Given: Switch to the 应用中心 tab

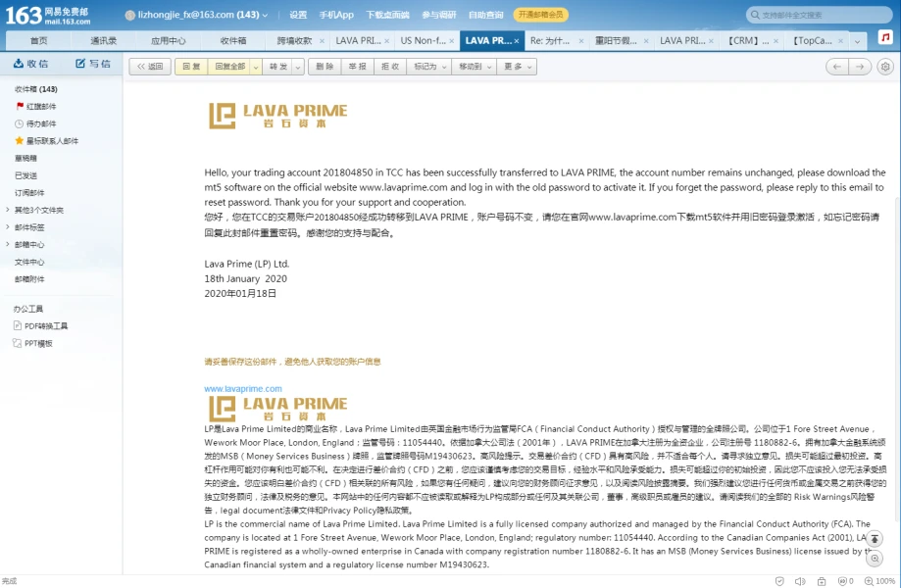Looking at the screenshot, I should [169, 41].
